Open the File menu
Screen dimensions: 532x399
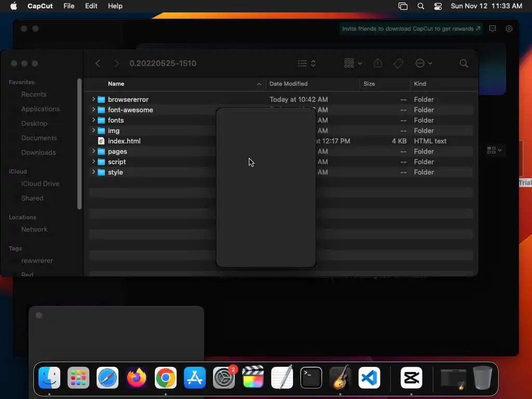69,6
